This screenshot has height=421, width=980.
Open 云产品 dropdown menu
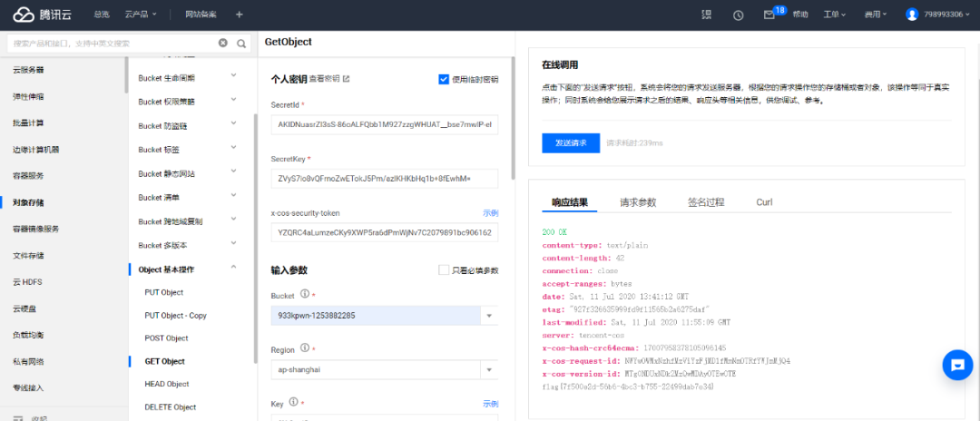[141, 15]
